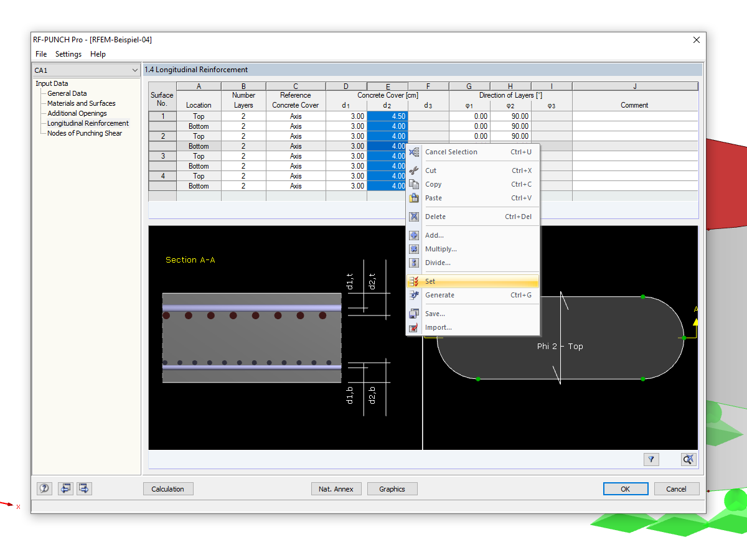Select Materials and Surfaces in the tree
This screenshot has height=560, width=747.
pos(82,103)
